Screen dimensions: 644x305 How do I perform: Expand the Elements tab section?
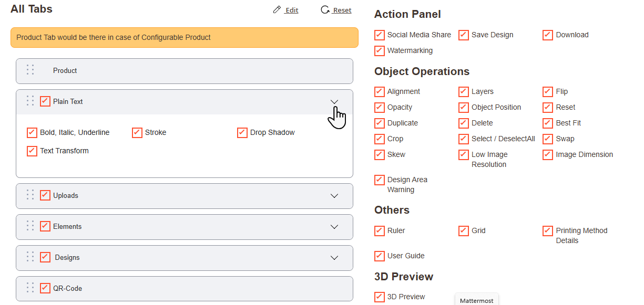click(x=334, y=227)
